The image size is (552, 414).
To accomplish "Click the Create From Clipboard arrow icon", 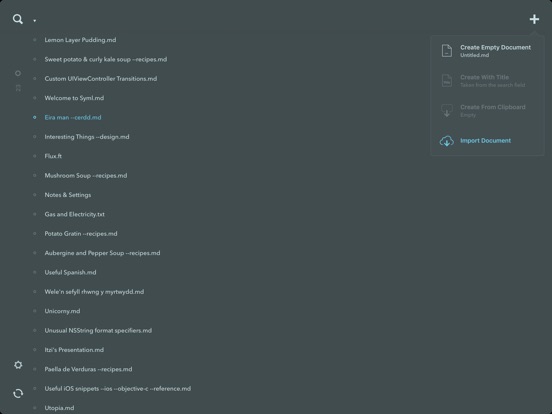I will (447, 111).
